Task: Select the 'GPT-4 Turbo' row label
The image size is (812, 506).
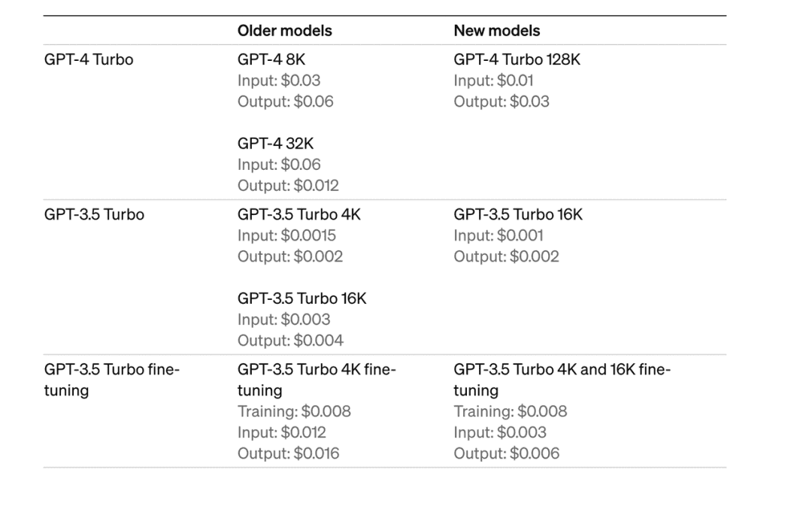Action: click(89, 59)
